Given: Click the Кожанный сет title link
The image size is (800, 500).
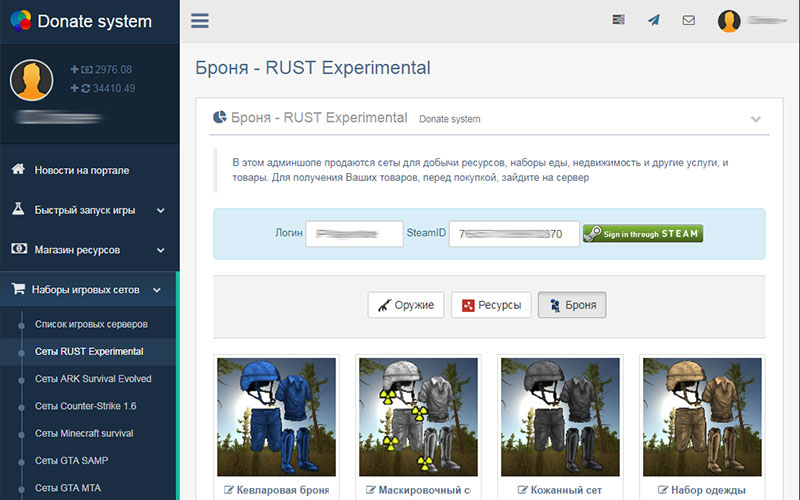Looking at the screenshot, I should coord(566,490).
